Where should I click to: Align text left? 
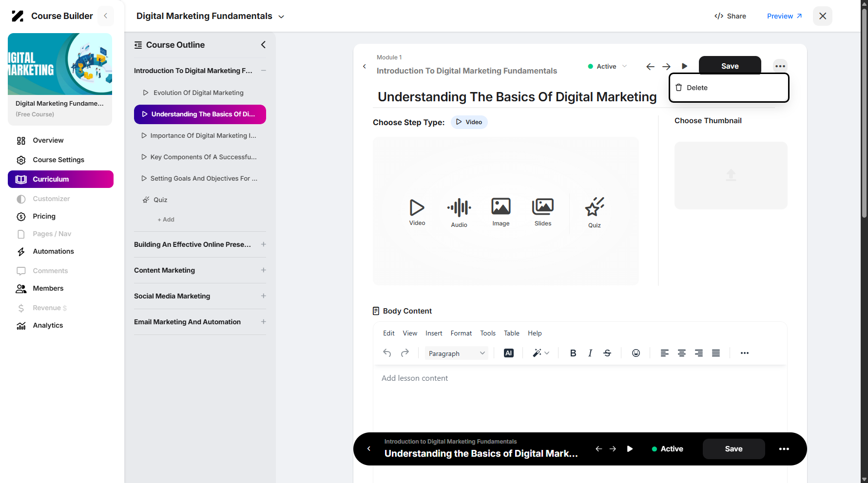click(x=664, y=353)
